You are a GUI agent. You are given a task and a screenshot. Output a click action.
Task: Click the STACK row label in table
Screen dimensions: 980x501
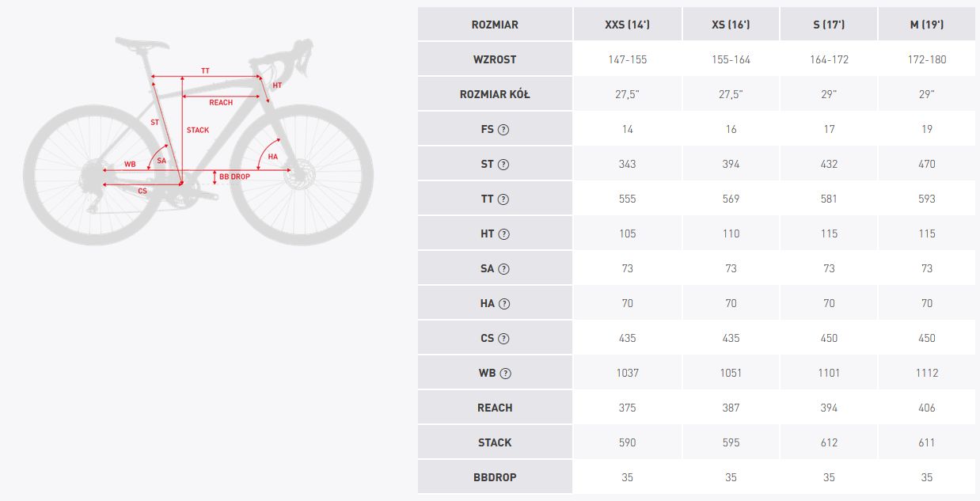pyautogui.click(x=495, y=442)
